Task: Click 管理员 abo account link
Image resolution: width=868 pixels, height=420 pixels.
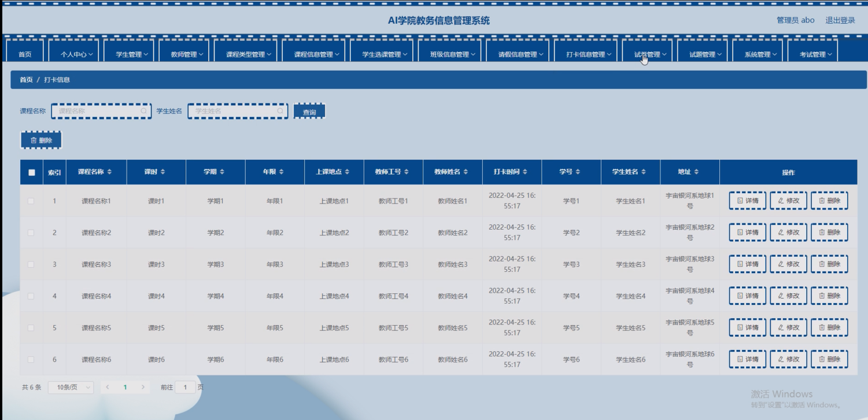Action: [x=795, y=20]
